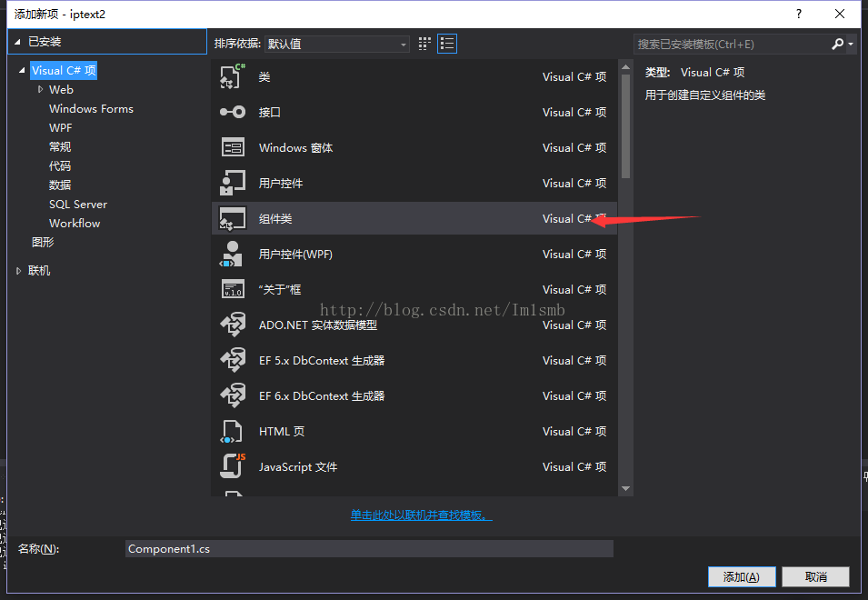The width and height of the screenshot is (868, 600).
Task: Select SQL Server category
Action: coord(78,204)
